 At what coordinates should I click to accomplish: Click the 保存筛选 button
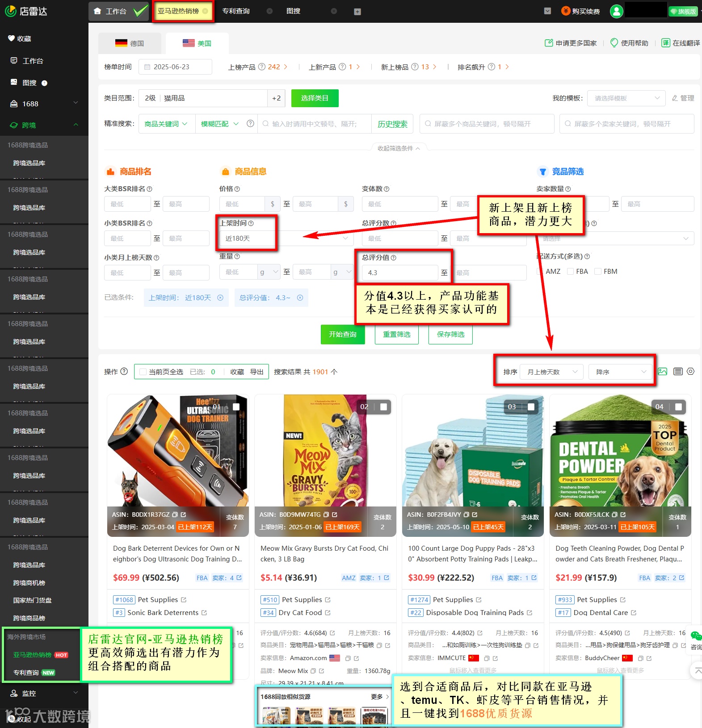(x=451, y=335)
